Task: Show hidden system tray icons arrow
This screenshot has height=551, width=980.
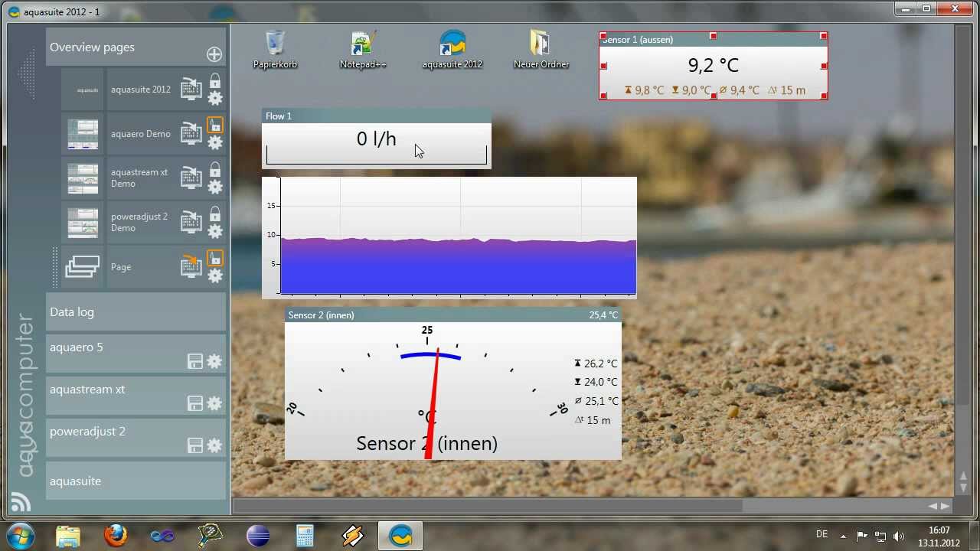Action: click(x=843, y=536)
